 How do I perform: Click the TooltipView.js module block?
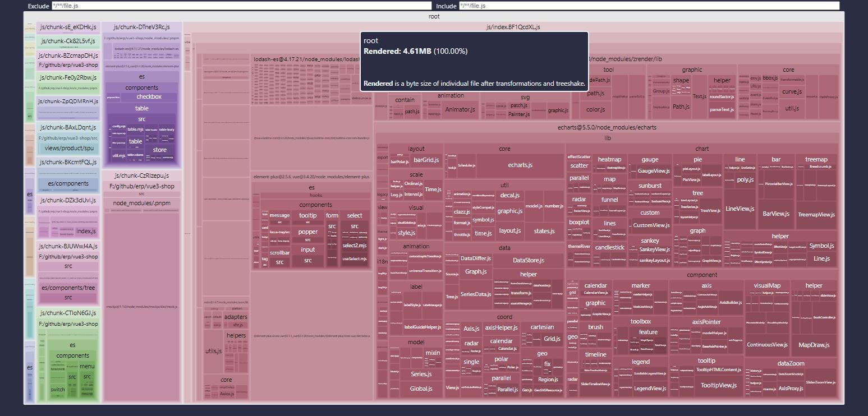[718, 385]
